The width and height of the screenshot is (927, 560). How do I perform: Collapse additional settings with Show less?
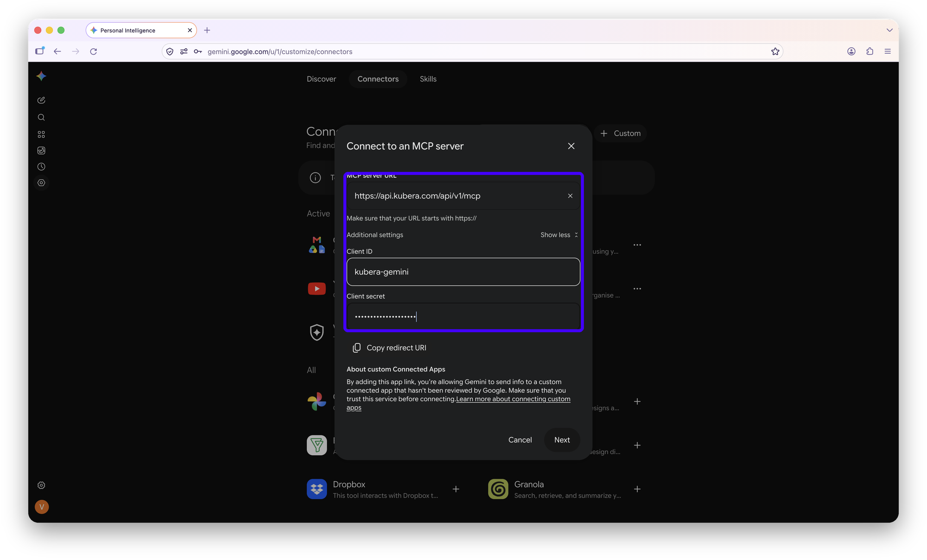pos(559,235)
